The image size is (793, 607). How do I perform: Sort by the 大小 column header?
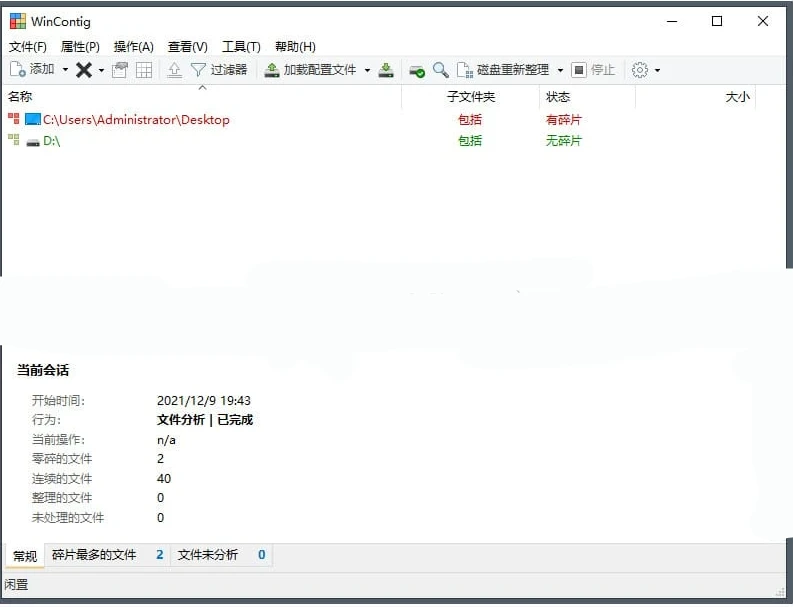tap(695, 97)
